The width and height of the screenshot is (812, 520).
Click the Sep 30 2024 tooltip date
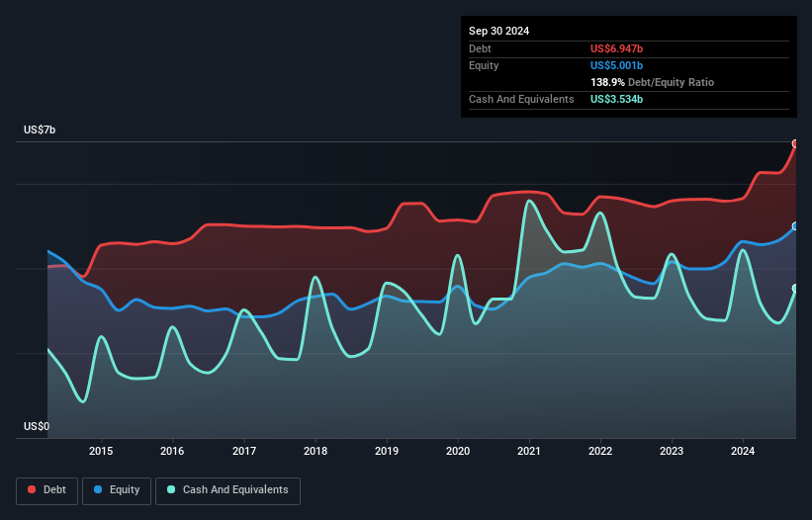pyautogui.click(x=498, y=31)
